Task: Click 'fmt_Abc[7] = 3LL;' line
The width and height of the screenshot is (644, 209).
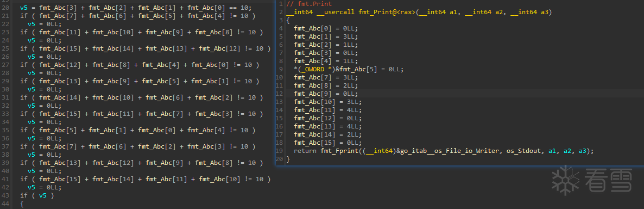Action: tap(326, 77)
